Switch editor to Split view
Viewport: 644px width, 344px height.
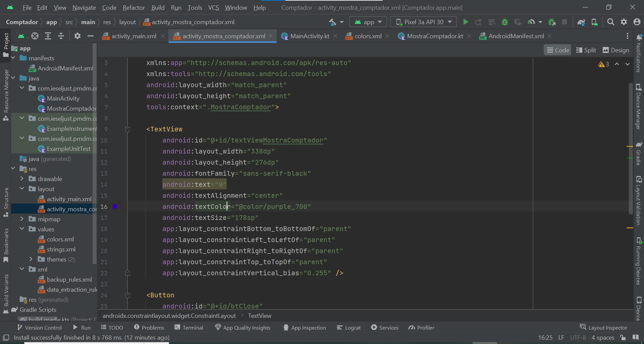coord(586,50)
